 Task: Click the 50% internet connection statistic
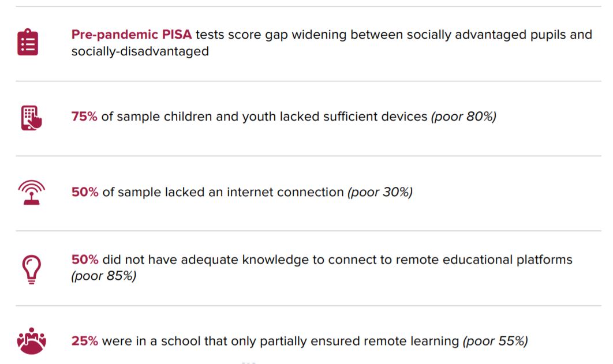pyautogui.click(x=85, y=192)
